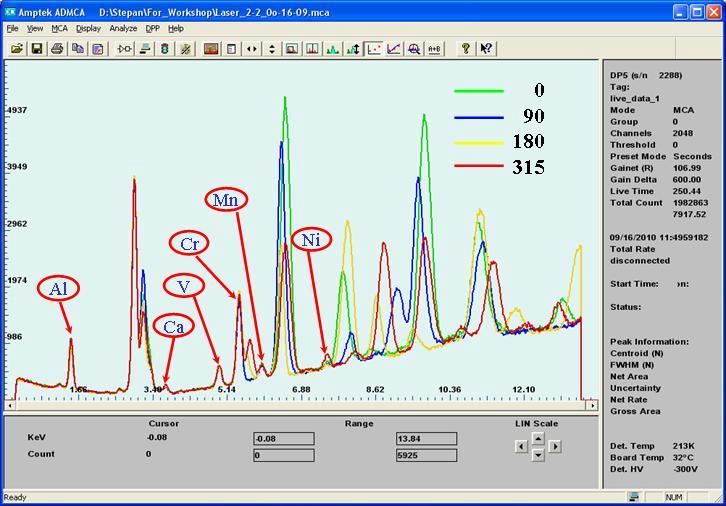Click the 'Ready' status bar text
This screenshot has height=506, width=726.
coord(15,498)
